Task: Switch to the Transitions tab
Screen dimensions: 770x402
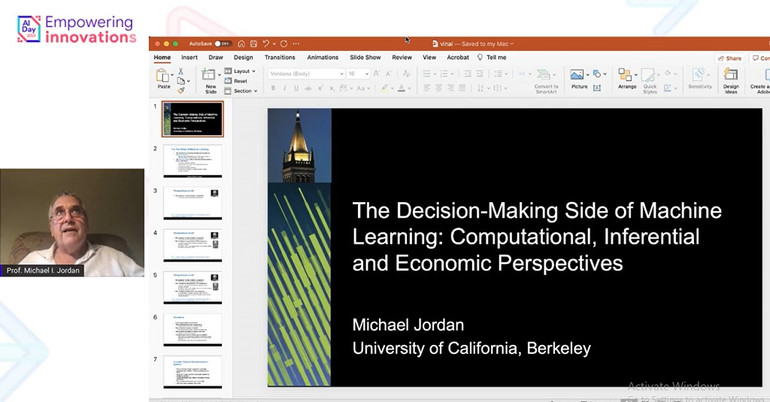Action: click(x=280, y=57)
